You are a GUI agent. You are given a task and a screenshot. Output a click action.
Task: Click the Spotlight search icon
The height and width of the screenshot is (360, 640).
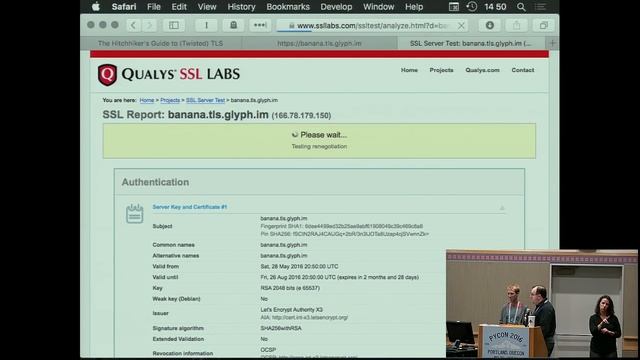(x=521, y=7)
